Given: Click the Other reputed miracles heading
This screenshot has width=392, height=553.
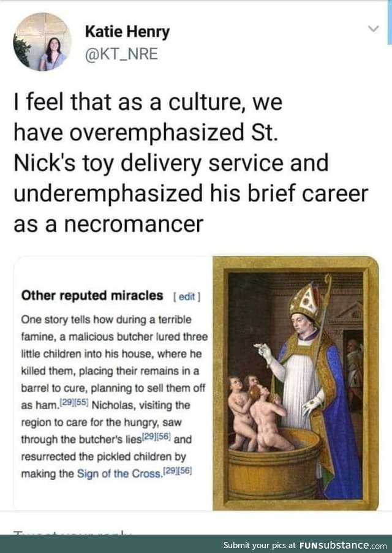Looking at the screenshot, I should coord(92,296).
